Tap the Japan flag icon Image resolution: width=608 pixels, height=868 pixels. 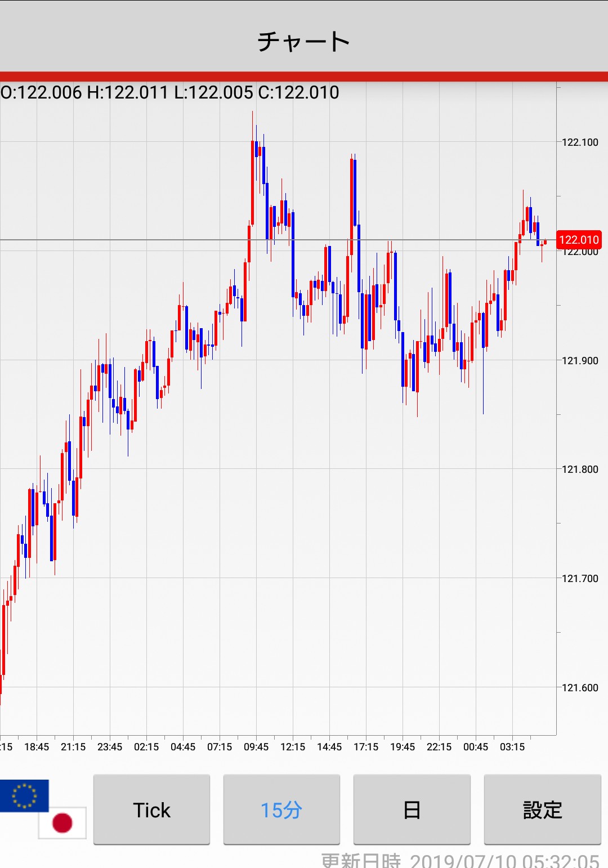coord(62,822)
